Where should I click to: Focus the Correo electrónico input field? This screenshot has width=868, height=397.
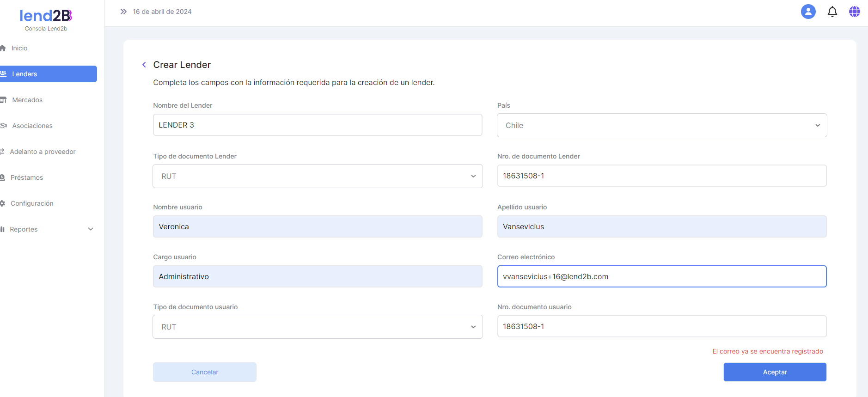pyautogui.click(x=661, y=276)
